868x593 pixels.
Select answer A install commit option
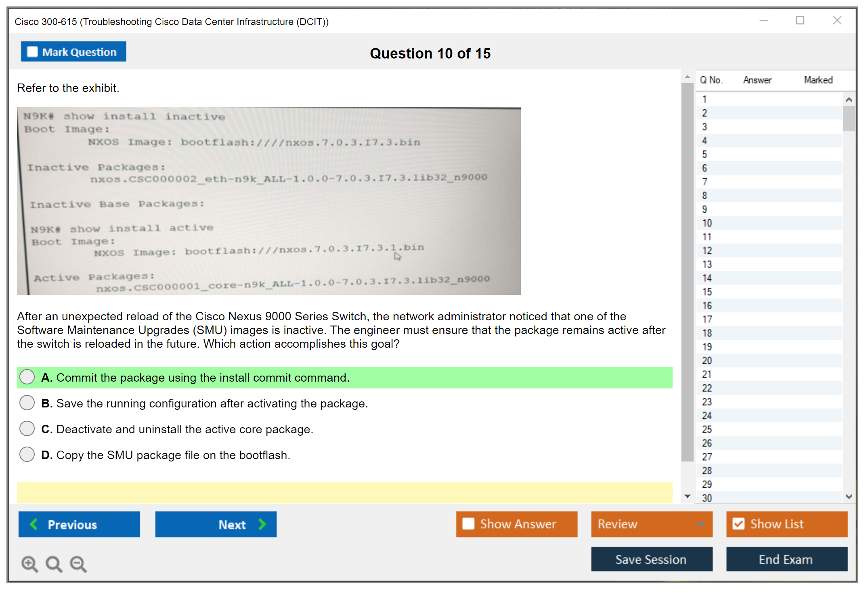click(27, 377)
